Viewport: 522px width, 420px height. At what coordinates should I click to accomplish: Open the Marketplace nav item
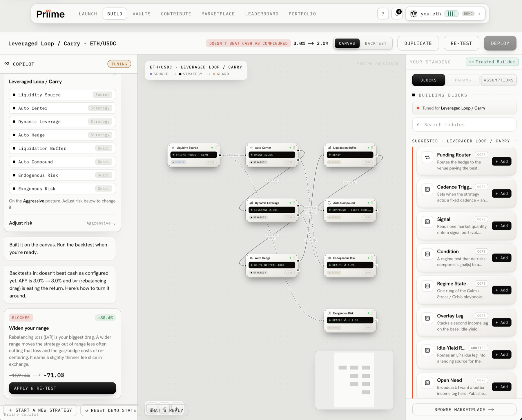(218, 14)
